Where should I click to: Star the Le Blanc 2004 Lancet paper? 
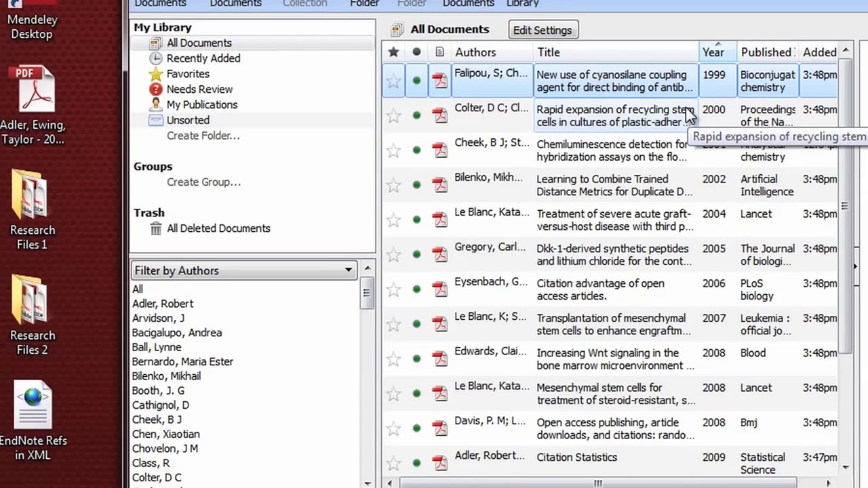point(393,220)
